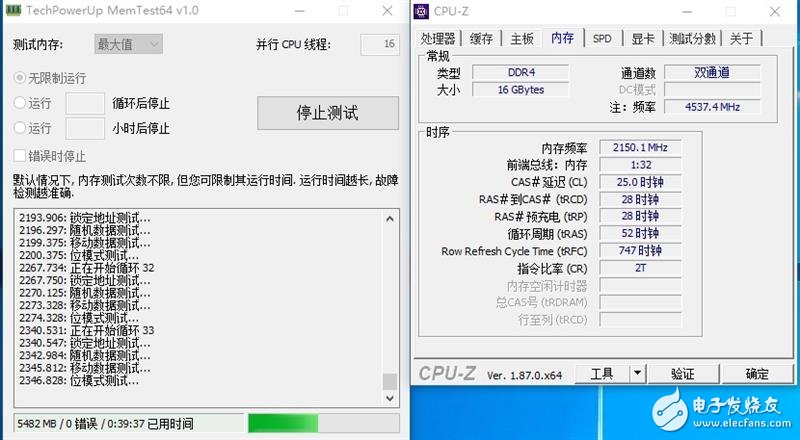Click 确定 button in CPU-Z
800x440 pixels.
pyautogui.click(x=757, y=374)
